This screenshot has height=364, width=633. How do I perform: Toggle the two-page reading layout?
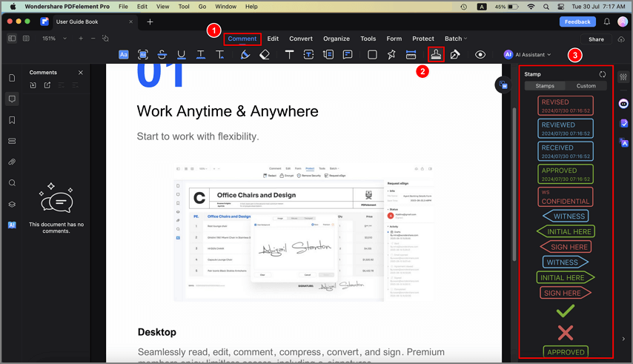click(26, 39)
